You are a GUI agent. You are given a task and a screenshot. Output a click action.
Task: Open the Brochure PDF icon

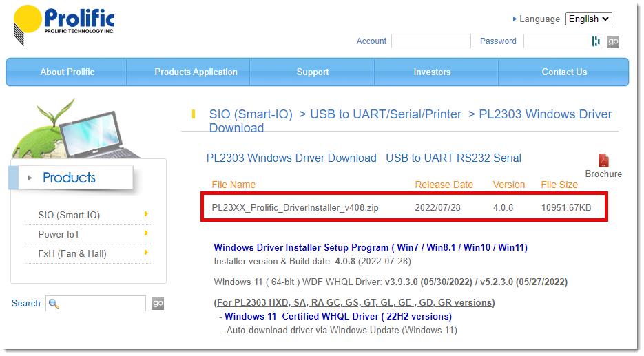point(603,160)
